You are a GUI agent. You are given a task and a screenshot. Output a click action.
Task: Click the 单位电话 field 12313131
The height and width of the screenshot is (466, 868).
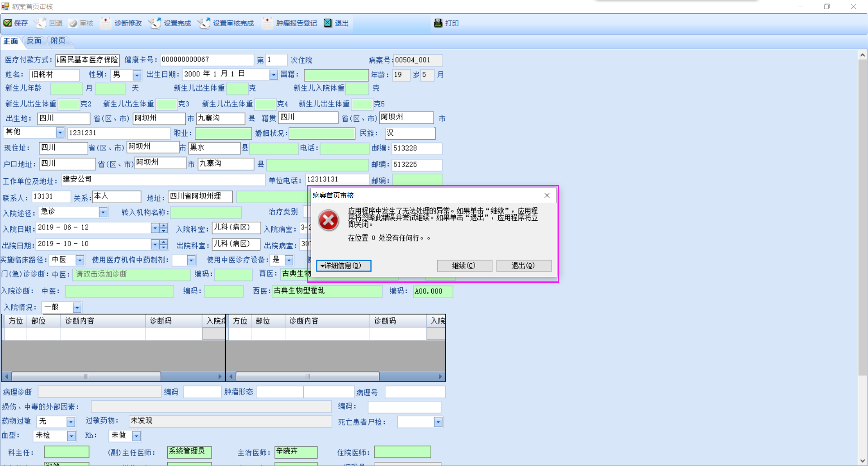[x=337, y=180]
